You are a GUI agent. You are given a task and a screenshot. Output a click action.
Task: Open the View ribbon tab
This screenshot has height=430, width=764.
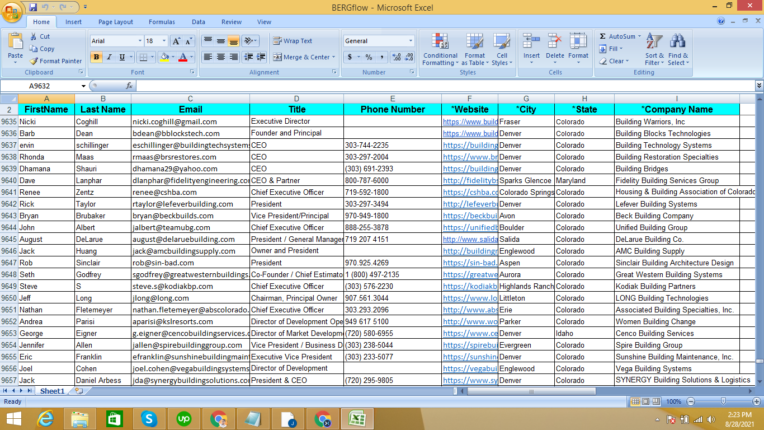coord(264,22)
